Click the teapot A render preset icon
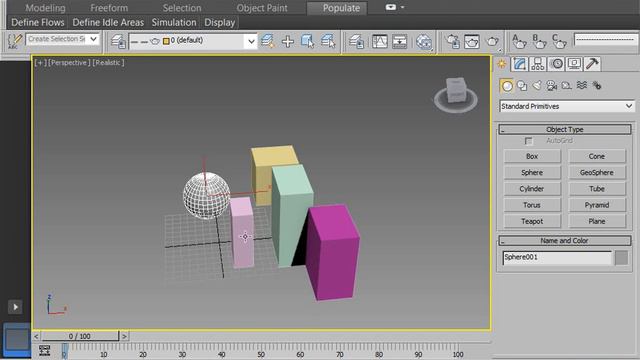Screen dimensions: 640x360 (x=519, y=41)
